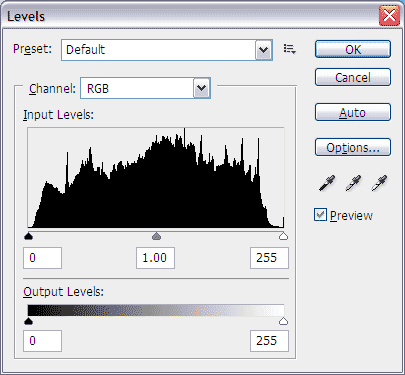Click the Output Levels label
This screenshot has height=375, width=405.
coord(63,292)
